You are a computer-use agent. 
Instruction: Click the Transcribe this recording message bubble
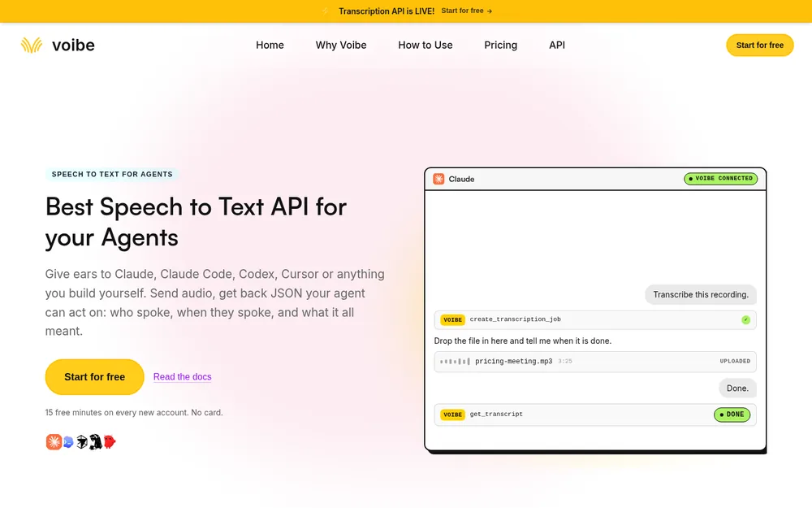point(701,294)
